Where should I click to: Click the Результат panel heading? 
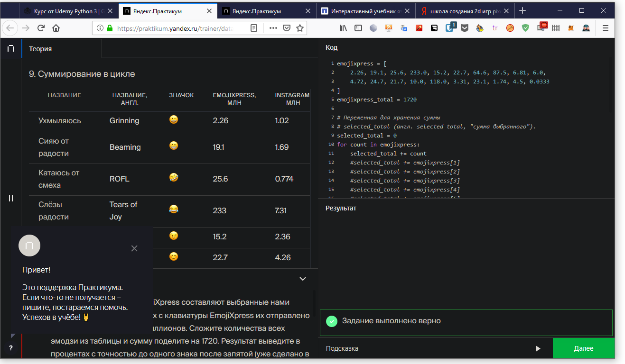[341, 208]
